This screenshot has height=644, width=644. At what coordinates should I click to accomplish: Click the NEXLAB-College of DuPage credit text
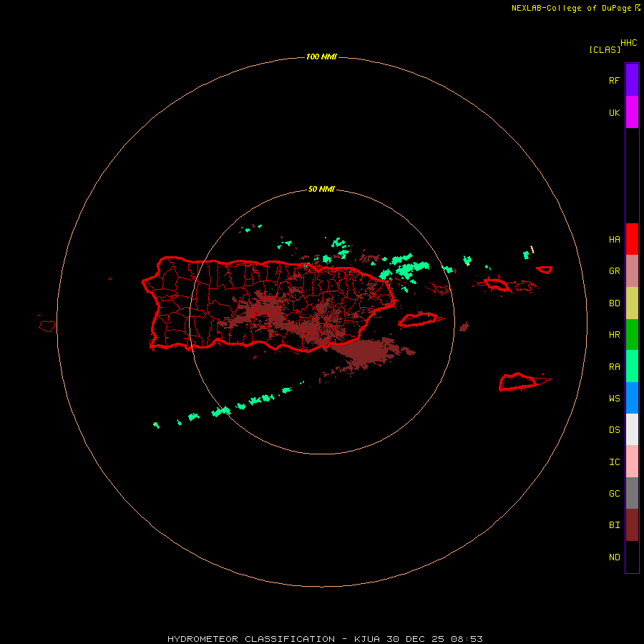(572, 8)
